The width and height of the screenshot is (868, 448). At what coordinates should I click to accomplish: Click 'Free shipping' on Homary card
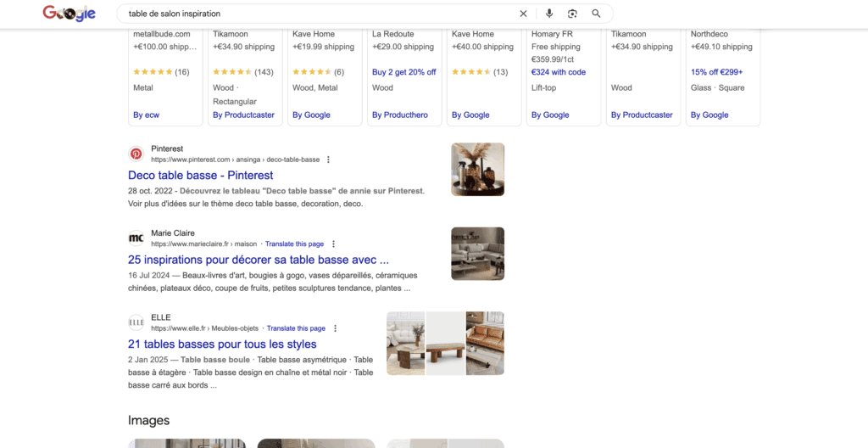(556, 47)
